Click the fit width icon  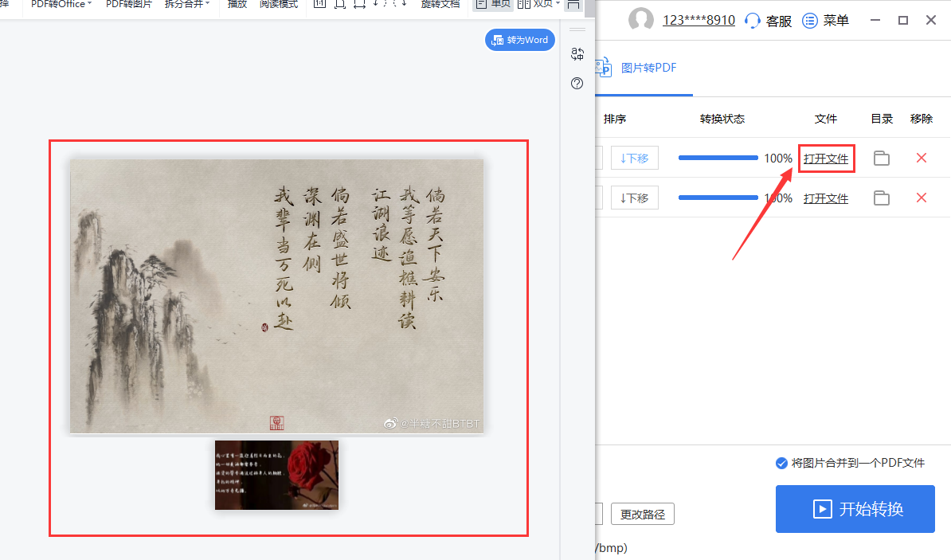[360, 4]
